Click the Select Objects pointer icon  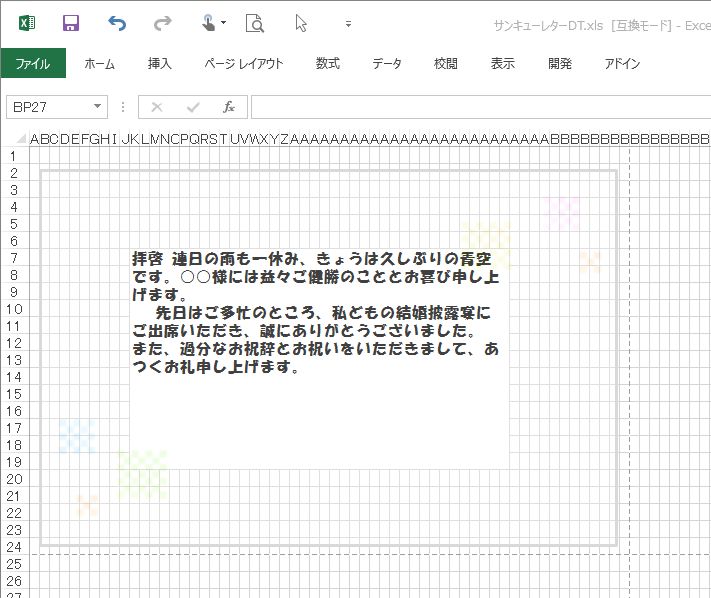click(301, 23)
